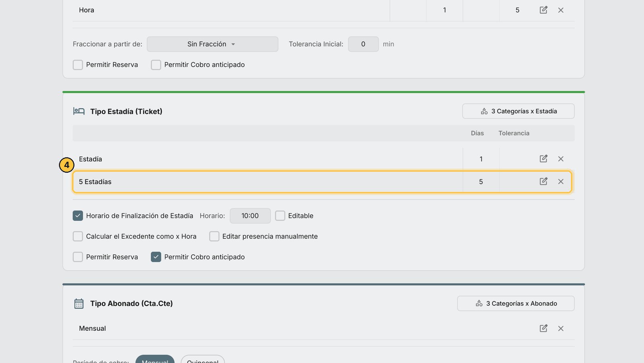Screen dimensions: 644x363
Task: Open 3 Categorías x Abonado button
Action: [516, 303]
